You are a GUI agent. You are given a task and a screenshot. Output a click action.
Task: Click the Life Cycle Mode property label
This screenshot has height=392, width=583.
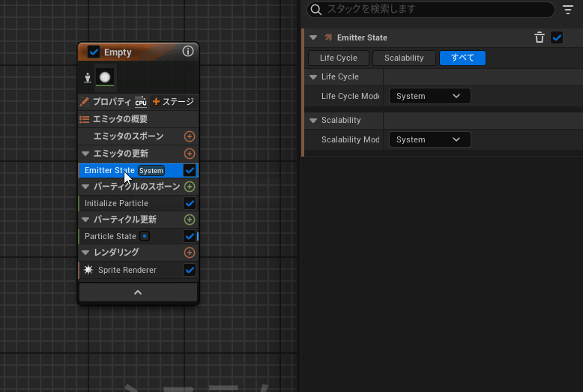tap(350, 96)
